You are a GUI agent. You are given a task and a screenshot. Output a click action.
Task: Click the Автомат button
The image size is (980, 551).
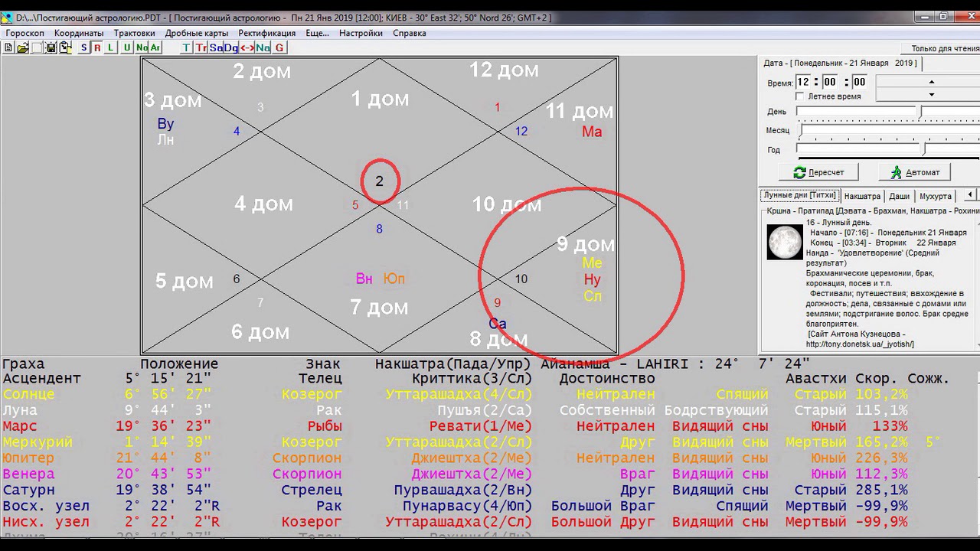click(x=914, y=172)
